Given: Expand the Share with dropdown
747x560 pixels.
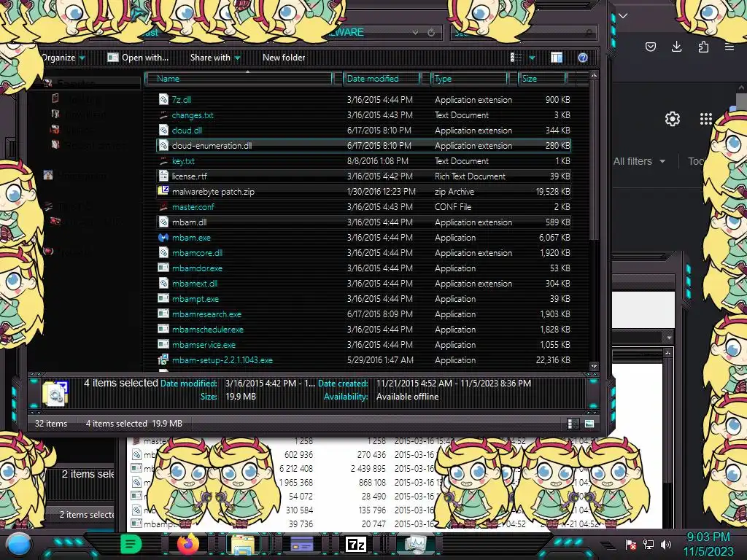Looking at the screenshot, I should (215, 58).
